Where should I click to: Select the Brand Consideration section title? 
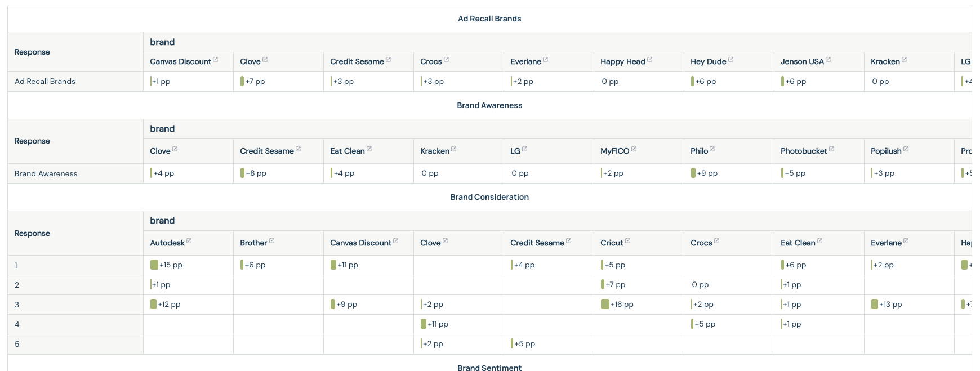pos(489,197)
